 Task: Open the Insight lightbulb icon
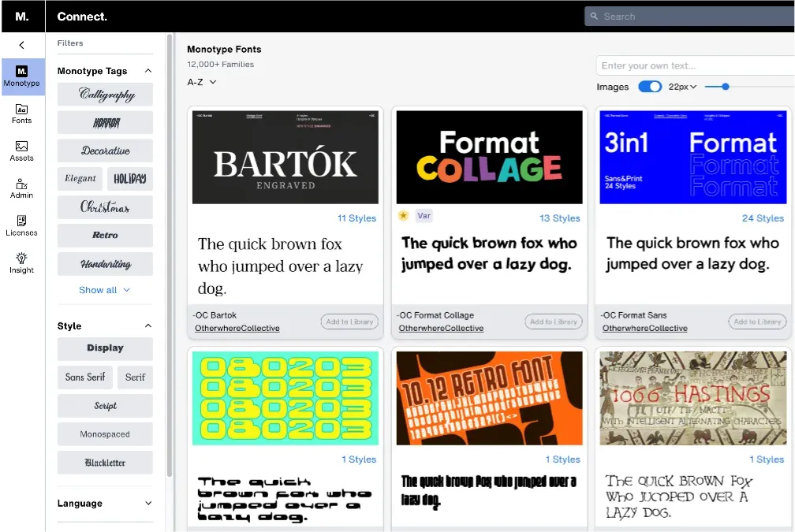click(22, 258)
